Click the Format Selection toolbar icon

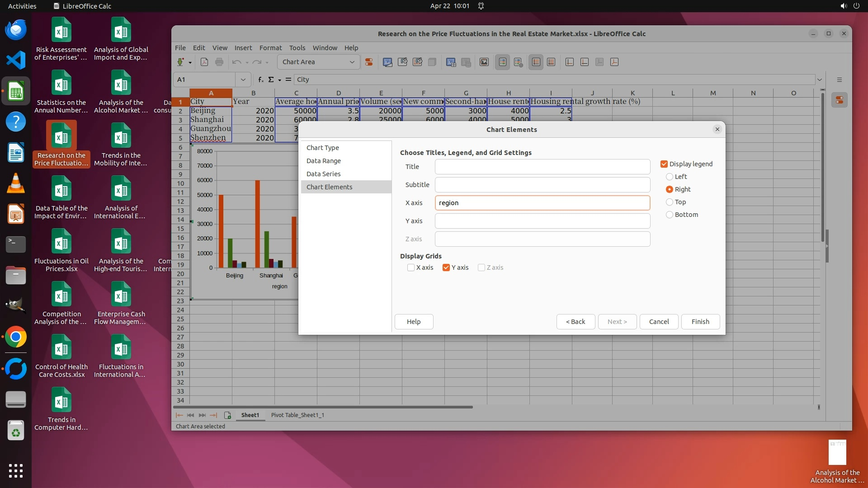pyautogui.click(x=369, y=62)
